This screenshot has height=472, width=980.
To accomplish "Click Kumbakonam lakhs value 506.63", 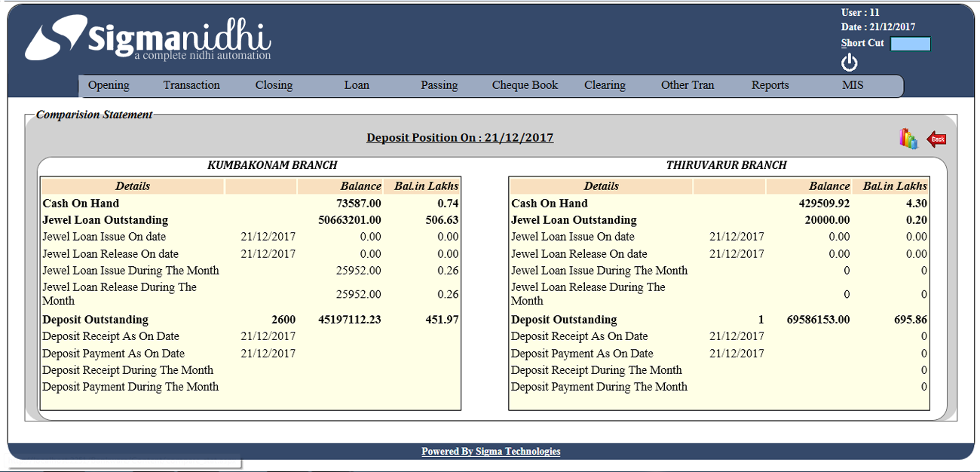I will [x=443, y=220].
